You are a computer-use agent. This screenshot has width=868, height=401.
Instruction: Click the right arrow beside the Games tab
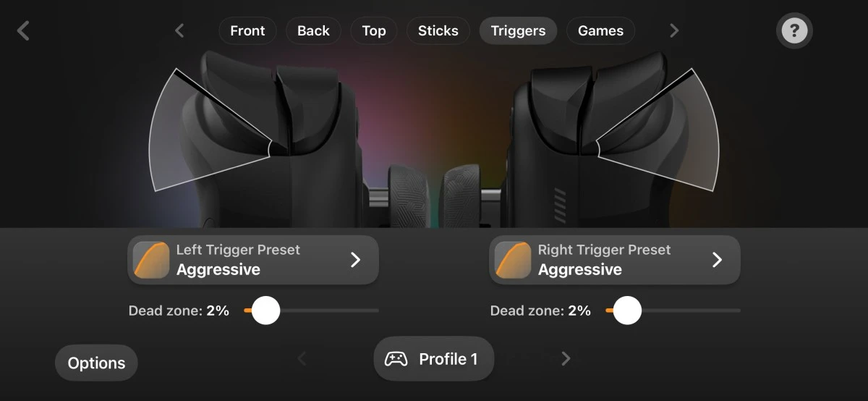click(x=674, y=30)
